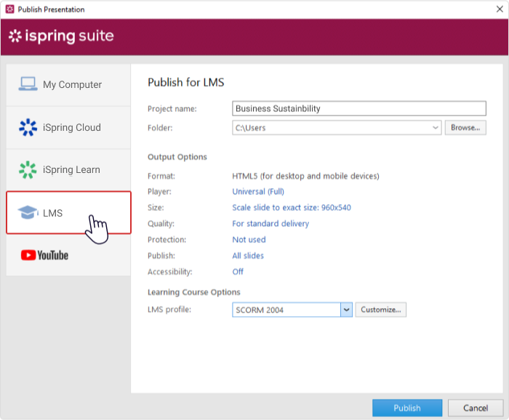The width and height of the screenshot is (509, 420).
Task: Select the My Computer laptop icon
Action: click(x=28, y=84)
